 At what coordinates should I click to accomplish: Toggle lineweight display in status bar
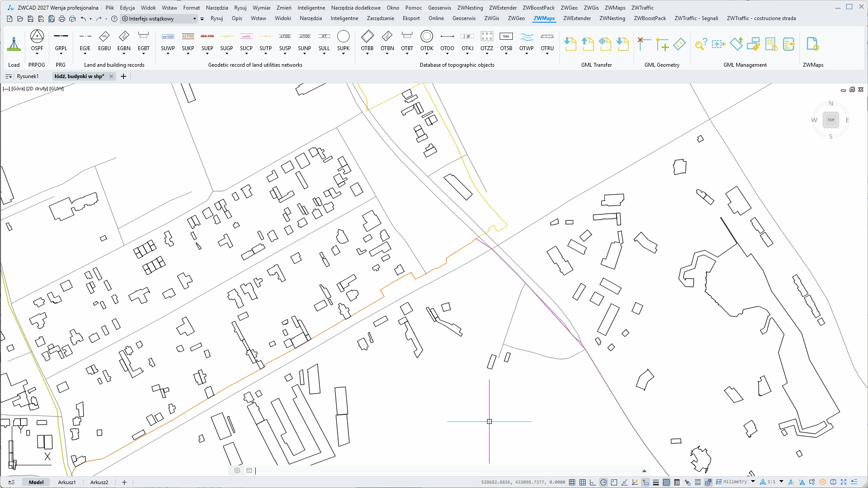pyautogui.click(x=656, y=482)
